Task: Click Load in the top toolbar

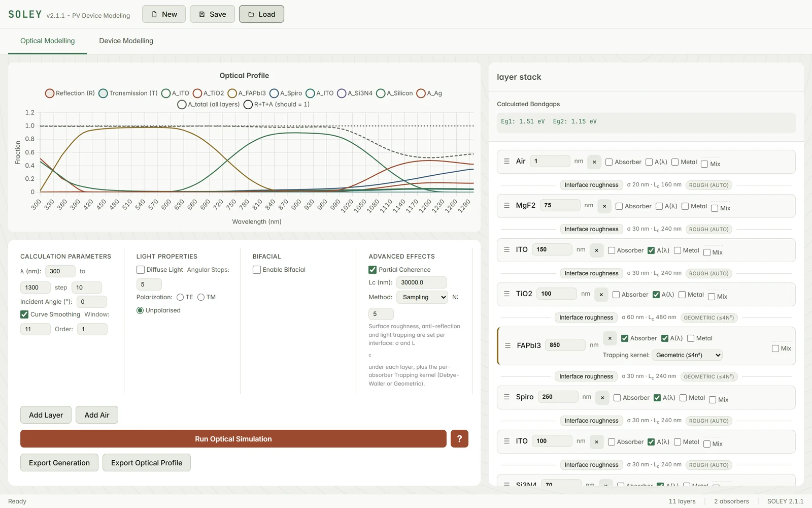Action: coord(261,14)
